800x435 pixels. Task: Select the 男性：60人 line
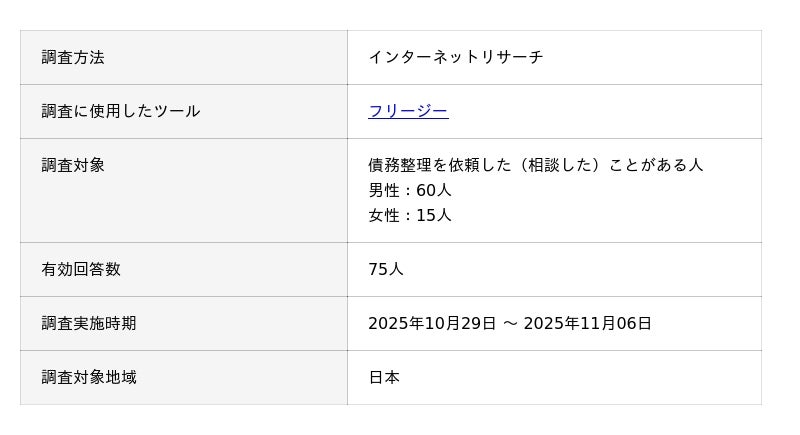410,190
